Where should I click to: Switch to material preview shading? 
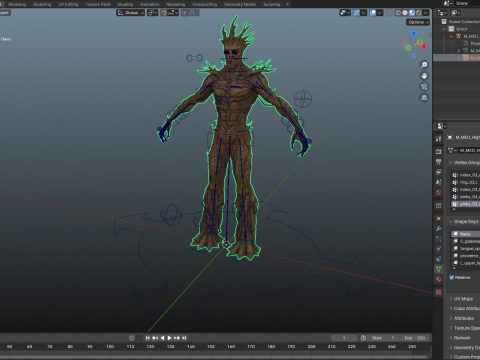pos(412,13)
